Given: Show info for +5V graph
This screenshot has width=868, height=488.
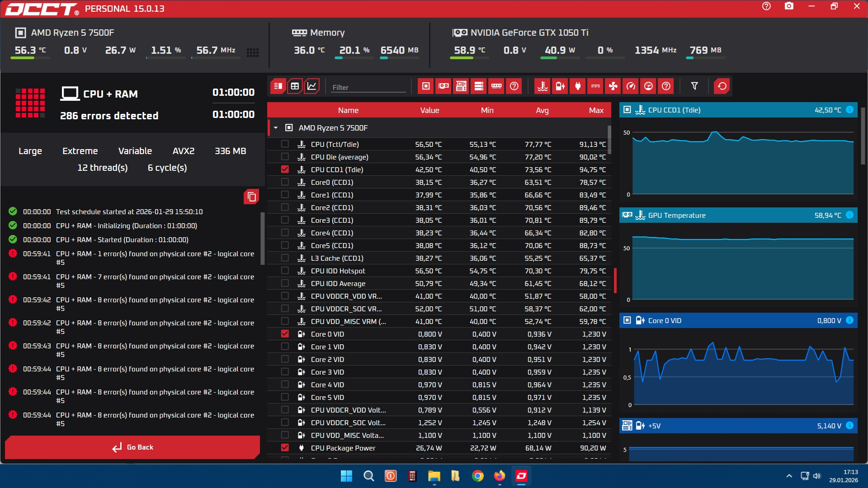Looking at the screenshot, I should 849,426.
